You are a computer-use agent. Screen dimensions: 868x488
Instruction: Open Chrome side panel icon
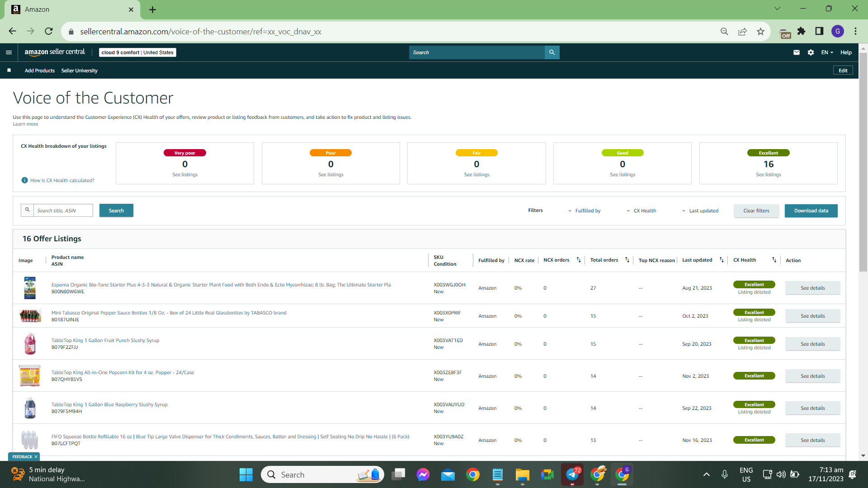click(x=819, y=31)
